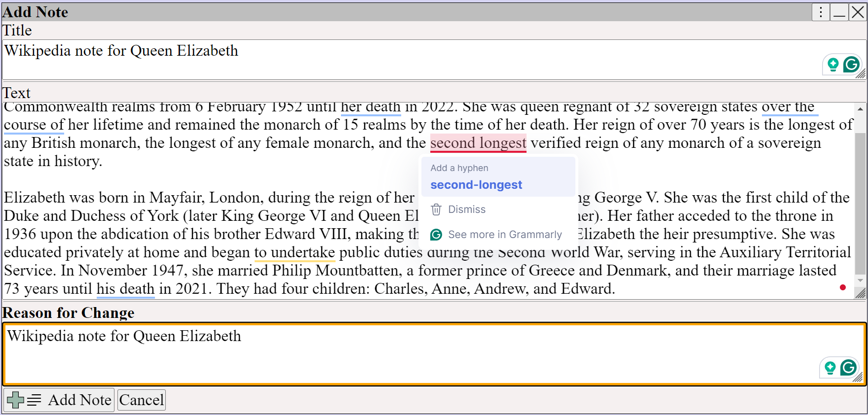The width and height of the screenshot is (868, 415).
Task: Accept the 'second-longest' hyphen suggestion
Action: (x=498, y=177)
